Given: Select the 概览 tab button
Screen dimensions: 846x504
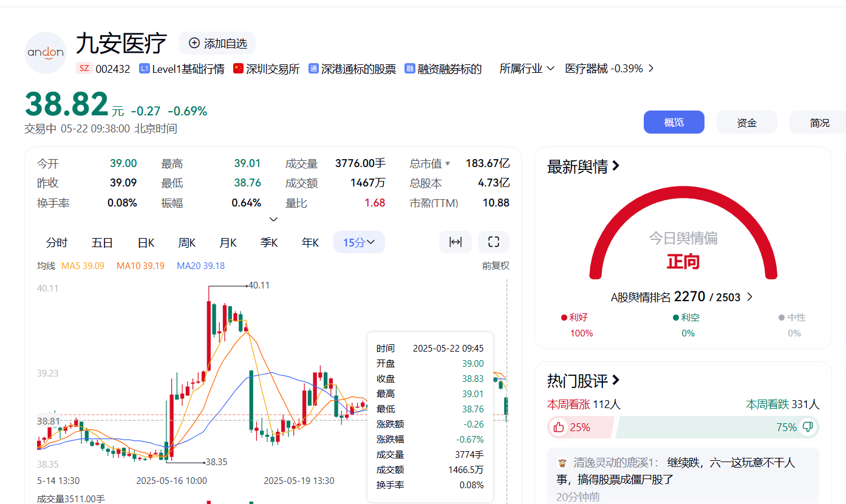Looking at the screenshot, I should (674, 122).
